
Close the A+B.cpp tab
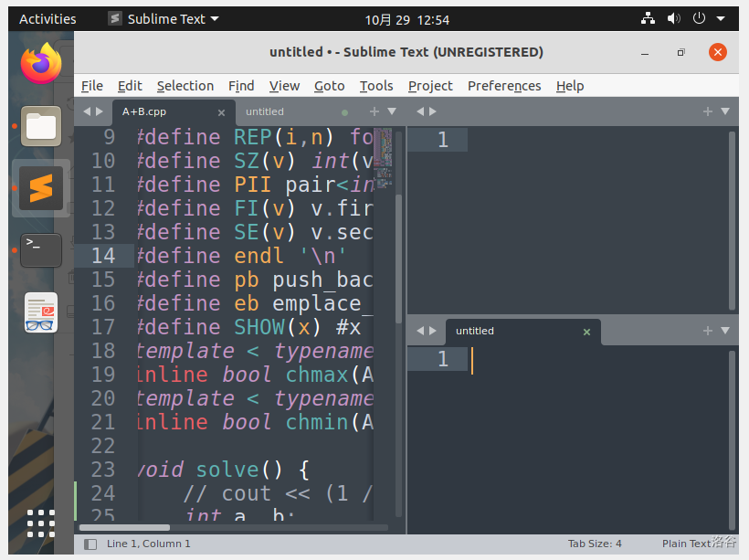(x=221, y=112)
